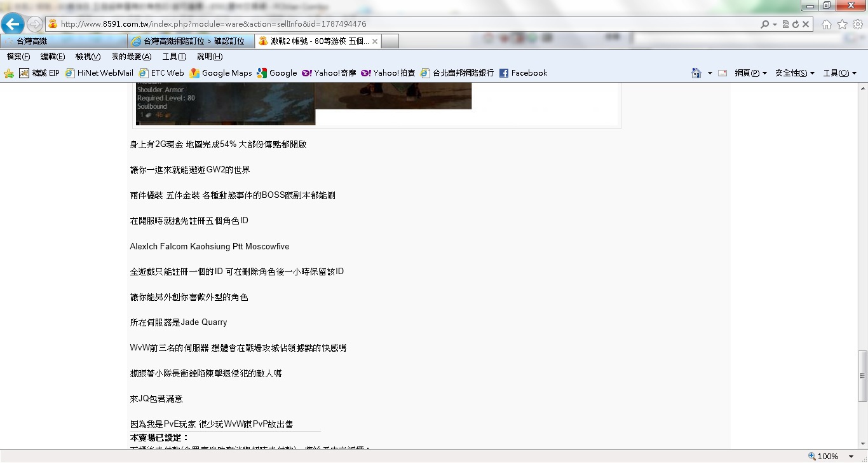Open the 工具(O) command bar dropdown
The height and width of the screenshot is (463, 868).
840,73
